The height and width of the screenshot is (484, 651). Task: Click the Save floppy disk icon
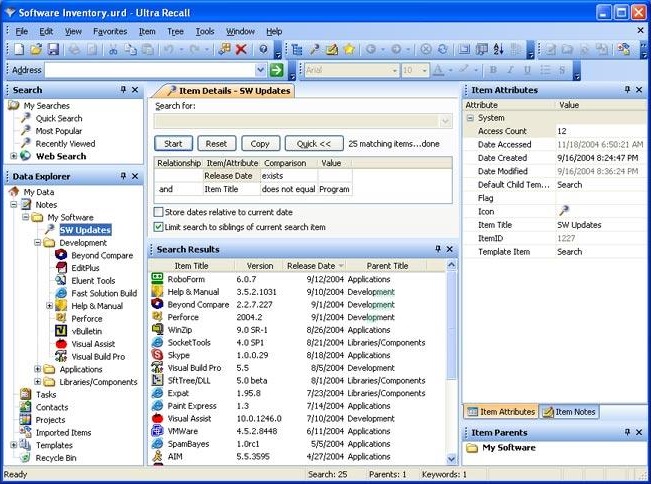click(x=53, y=49)
